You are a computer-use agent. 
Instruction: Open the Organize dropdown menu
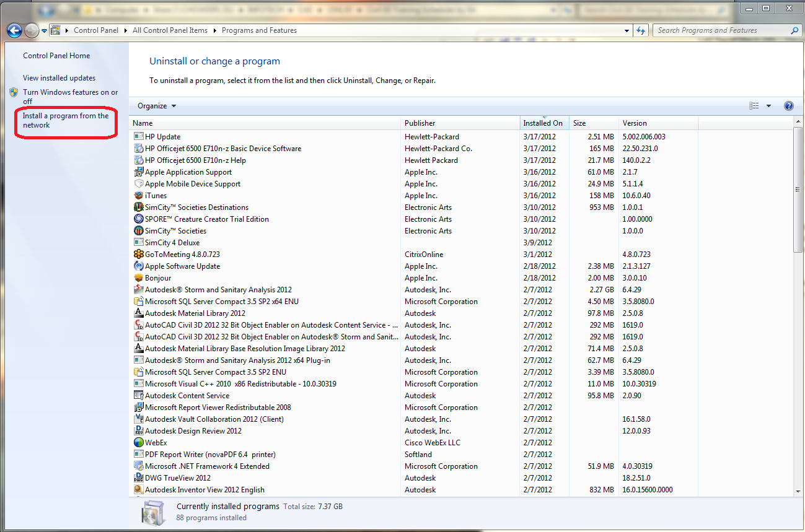156,105
